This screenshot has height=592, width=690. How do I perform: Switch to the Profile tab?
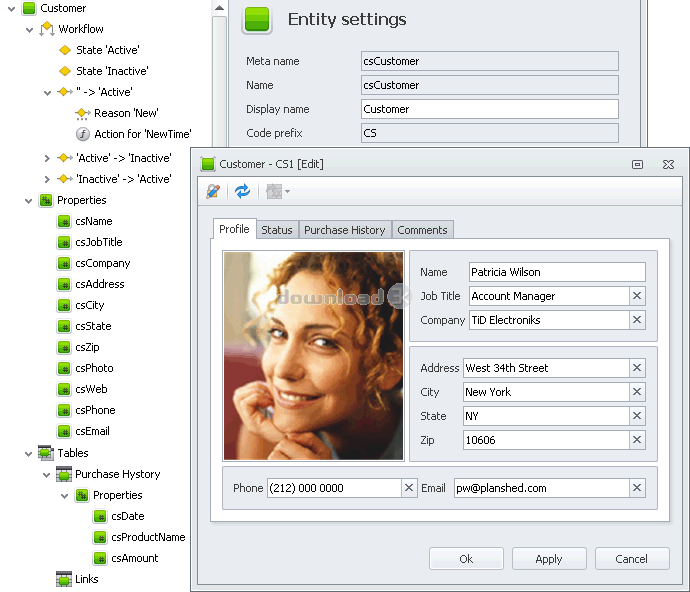(x=234, y=229)
